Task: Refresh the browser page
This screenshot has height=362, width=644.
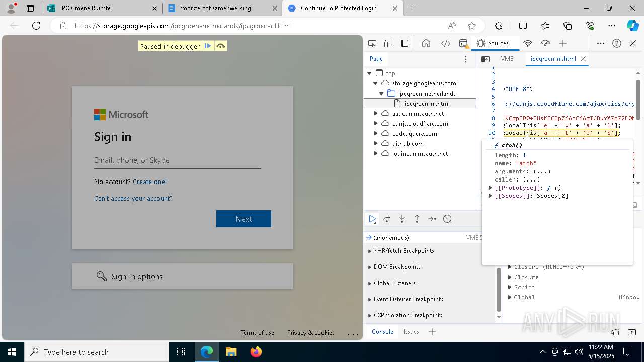Action: [x=36, y=26]
